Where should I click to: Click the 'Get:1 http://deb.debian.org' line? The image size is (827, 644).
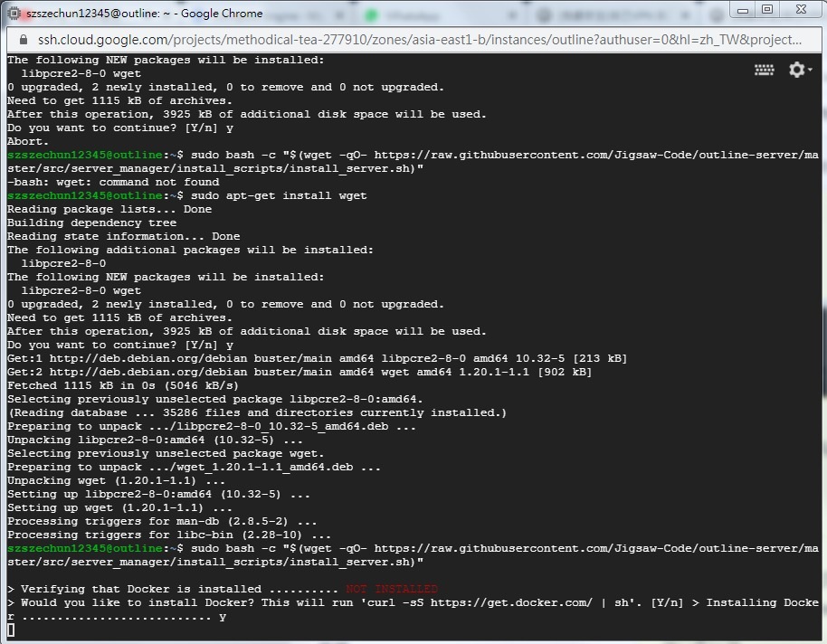[x=317, y=359]
